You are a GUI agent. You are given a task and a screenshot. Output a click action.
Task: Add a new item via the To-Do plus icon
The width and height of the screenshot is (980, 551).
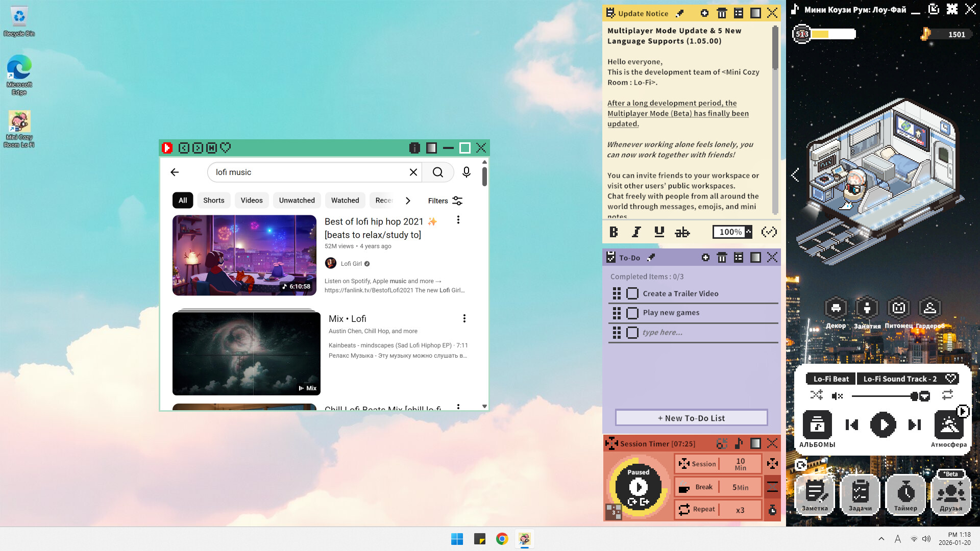705,258
